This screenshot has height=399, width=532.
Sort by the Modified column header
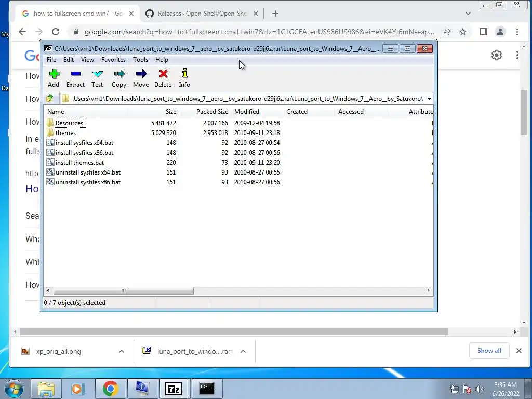[257, 112]
